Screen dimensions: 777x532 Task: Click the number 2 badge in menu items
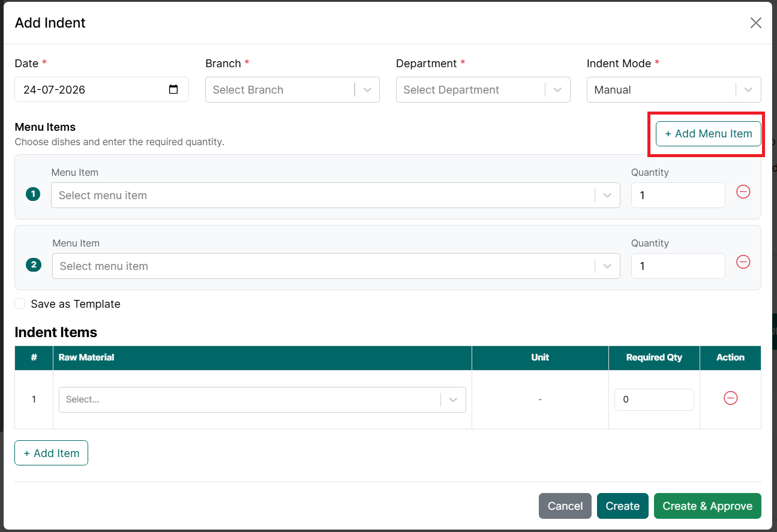tap(34, 265)
